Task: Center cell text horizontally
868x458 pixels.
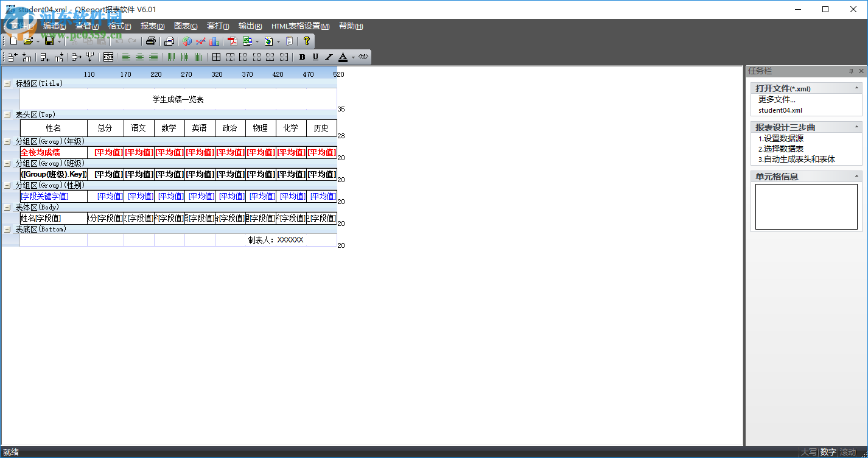Action: 139,57
